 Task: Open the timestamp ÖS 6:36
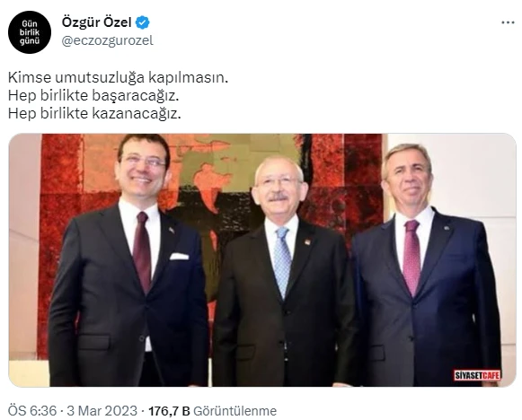click(32, 411)
